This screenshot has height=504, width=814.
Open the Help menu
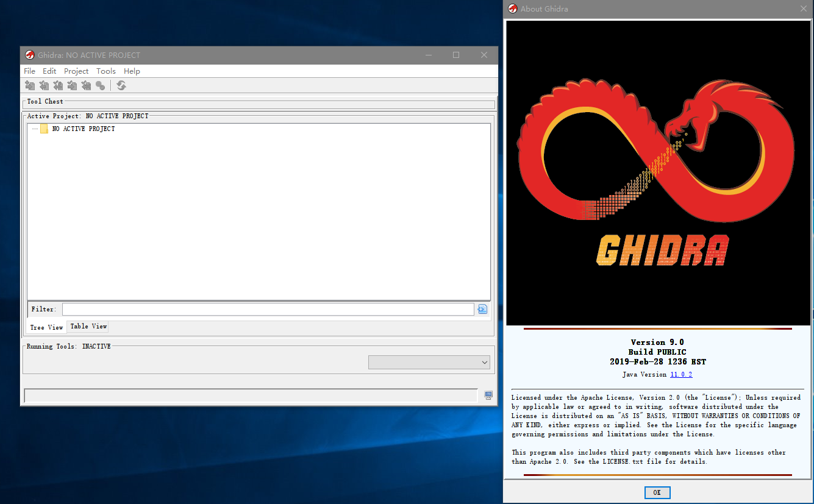point(132,71)
